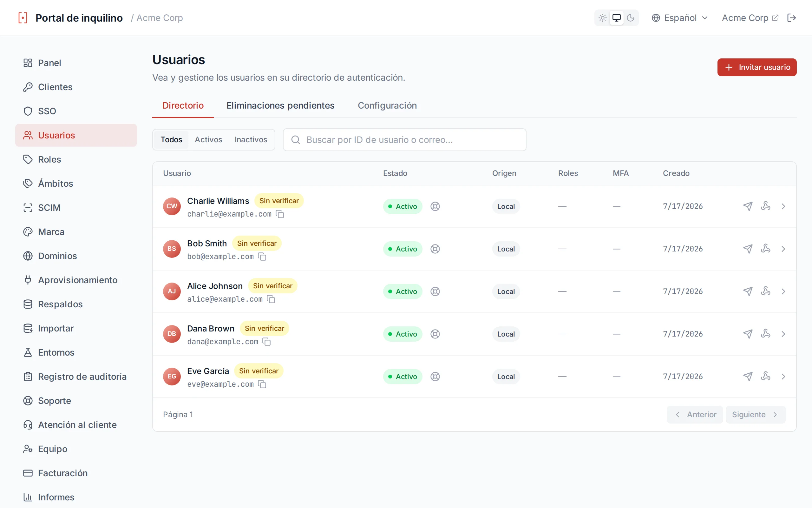Go to SSO sidebar item
The width and height of the screenshot is (812, 508).
(76, 111)
